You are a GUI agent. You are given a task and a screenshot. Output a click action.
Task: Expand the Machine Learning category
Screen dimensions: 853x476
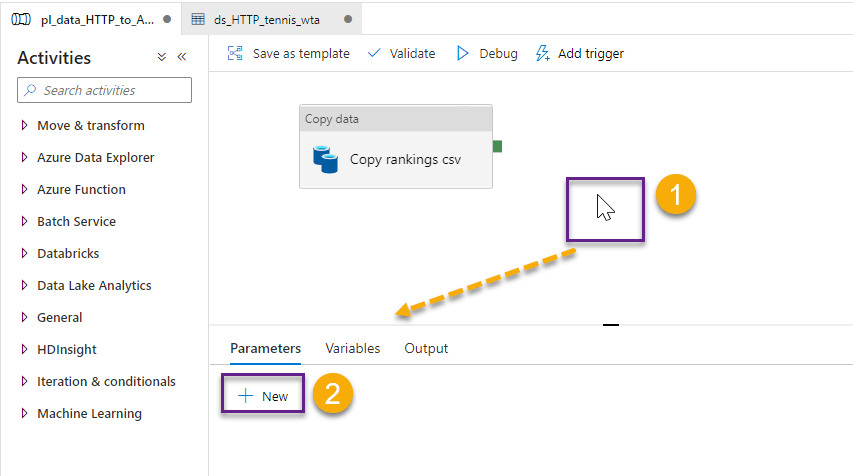(89, 413)
